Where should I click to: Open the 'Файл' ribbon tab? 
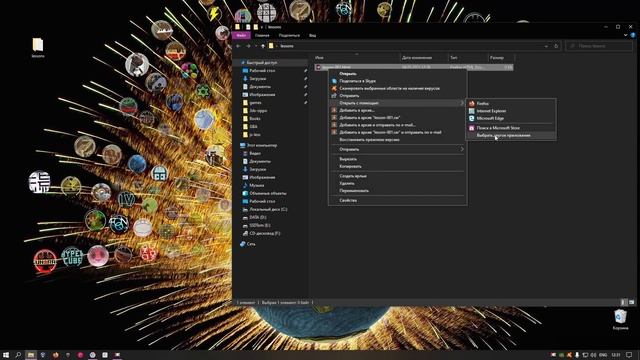coord(241,36)
